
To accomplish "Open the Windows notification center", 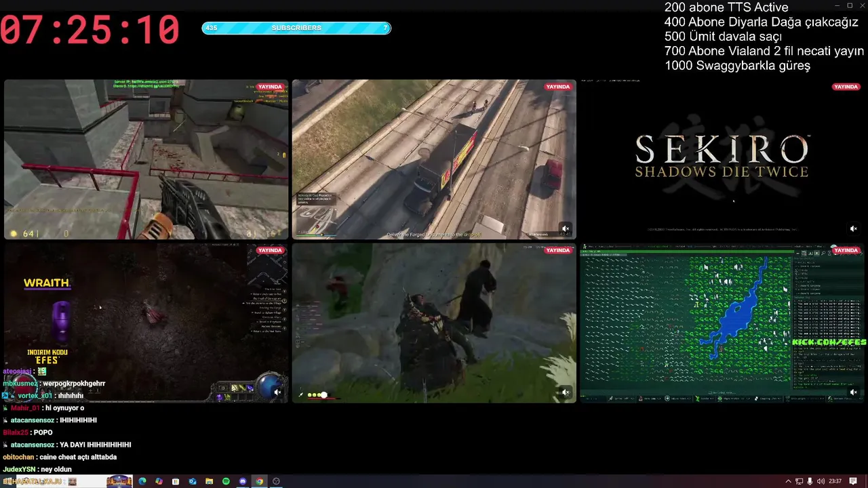I will [x=853, y=481].
